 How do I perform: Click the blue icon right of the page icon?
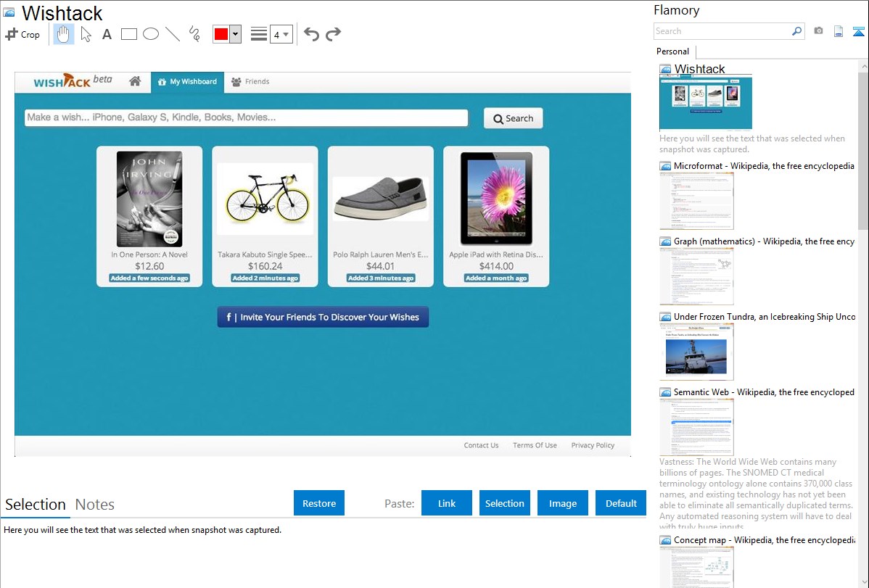coord(858,31)
